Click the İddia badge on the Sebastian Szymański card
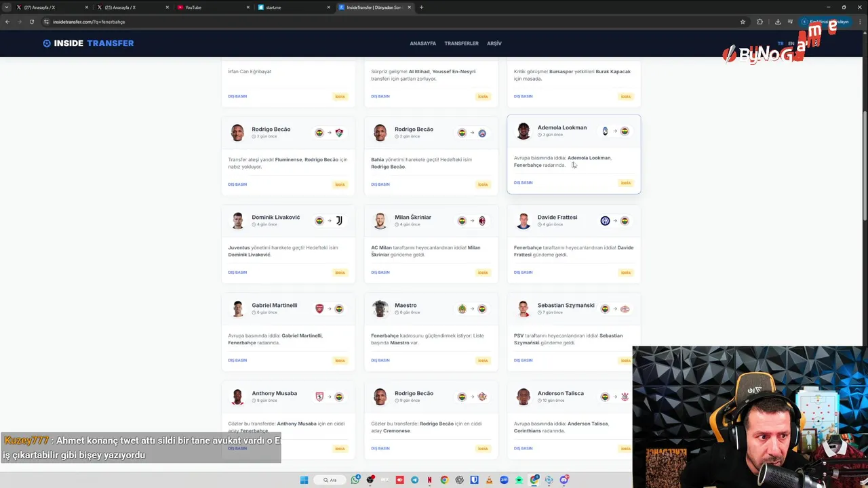 click(x=625, y=361)
